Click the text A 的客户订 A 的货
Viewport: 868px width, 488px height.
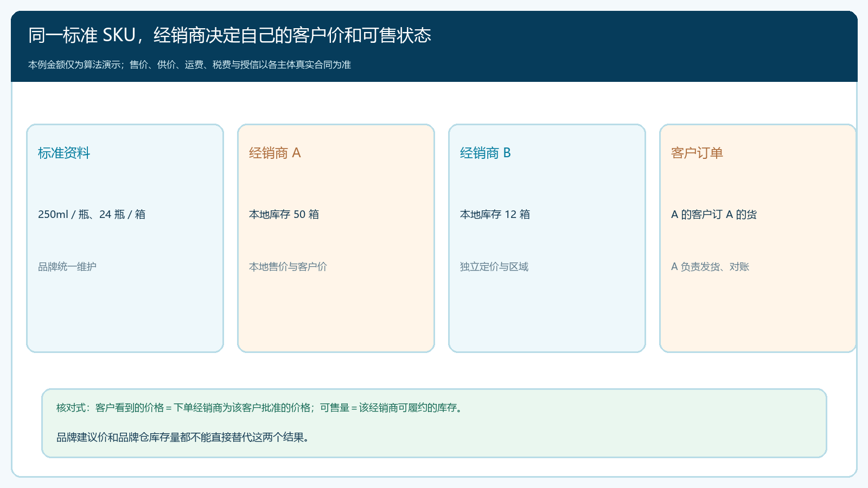[x=714, y=214]
